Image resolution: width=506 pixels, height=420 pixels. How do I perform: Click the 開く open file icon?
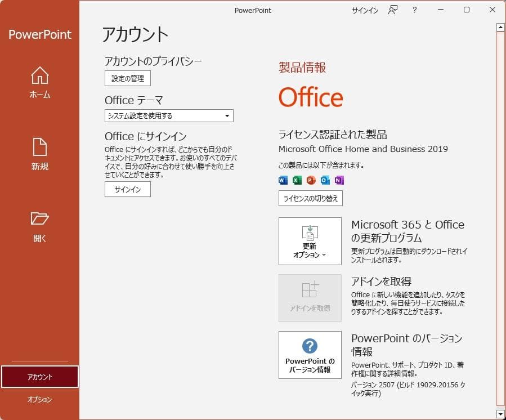(39, 220)
